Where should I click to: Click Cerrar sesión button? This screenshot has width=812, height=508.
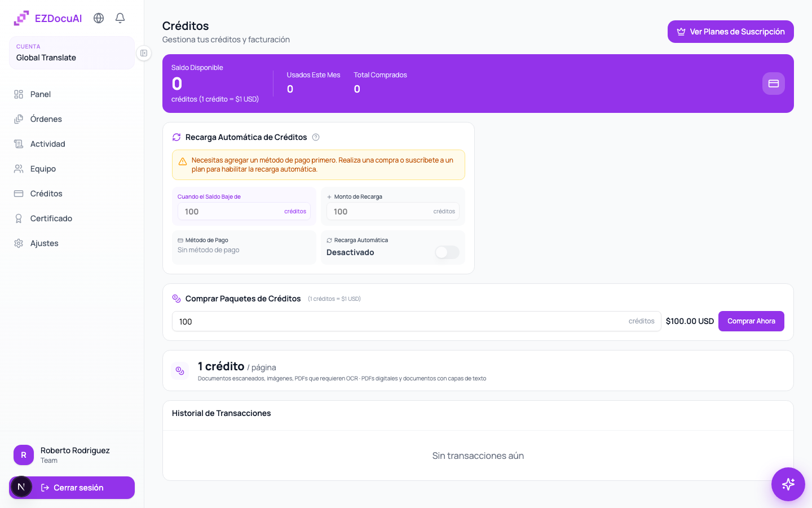72,488
